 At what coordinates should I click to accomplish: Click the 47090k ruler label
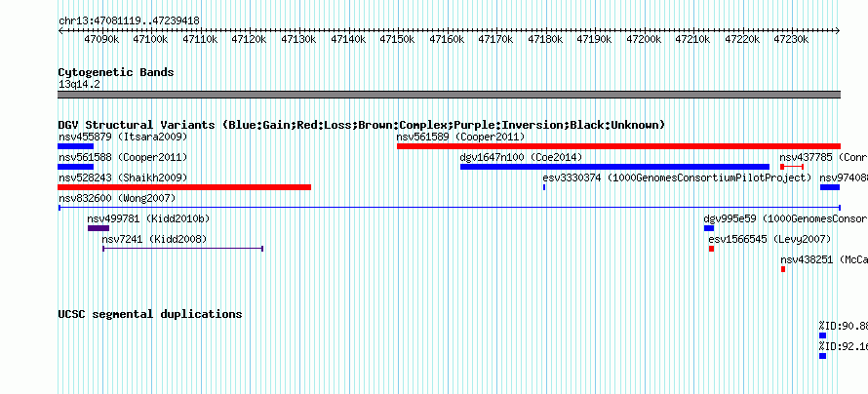[101, 39]
